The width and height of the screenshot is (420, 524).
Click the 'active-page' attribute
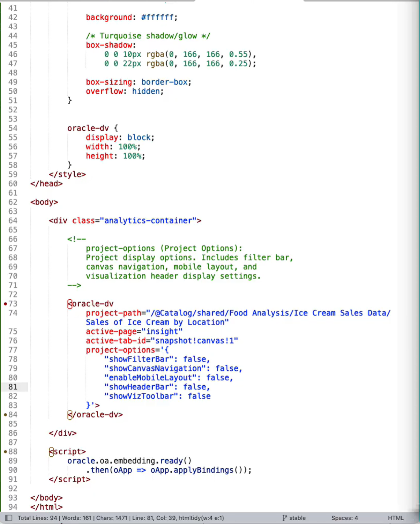111,332
